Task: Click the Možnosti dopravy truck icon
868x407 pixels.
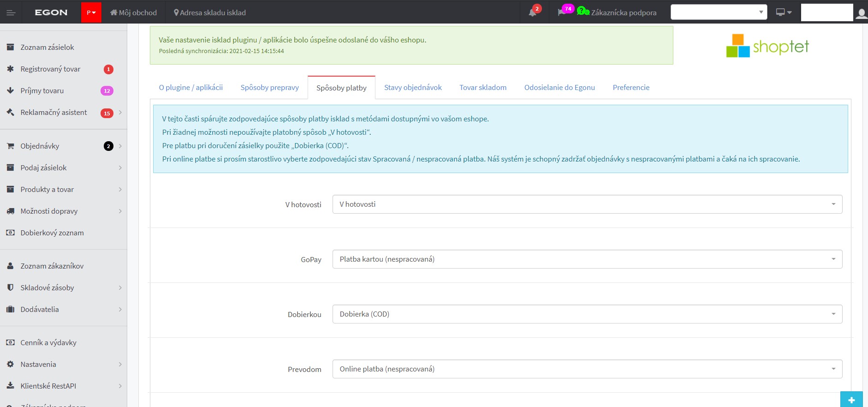Action: point(10,211)
